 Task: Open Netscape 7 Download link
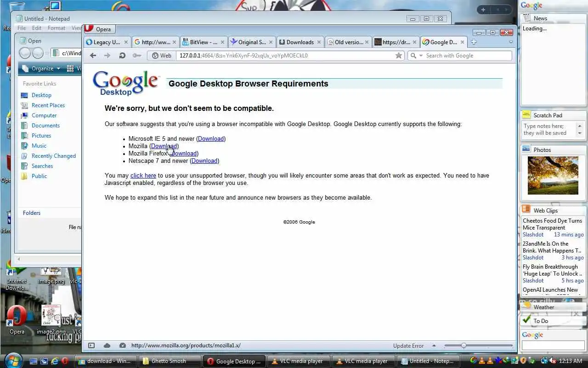pos(204,161)
